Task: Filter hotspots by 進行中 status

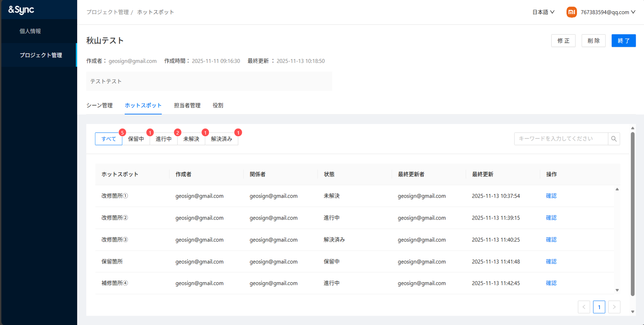Action: (164, 139)
